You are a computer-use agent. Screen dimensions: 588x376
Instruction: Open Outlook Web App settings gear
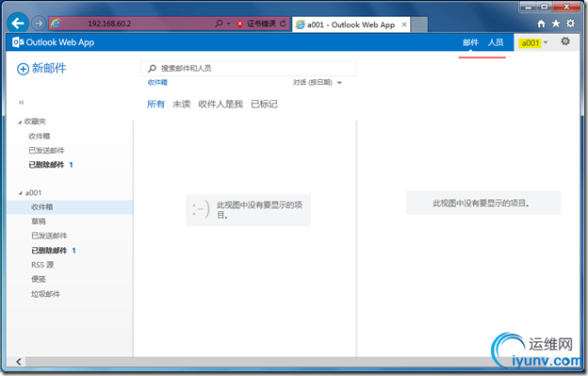[565, 41]
